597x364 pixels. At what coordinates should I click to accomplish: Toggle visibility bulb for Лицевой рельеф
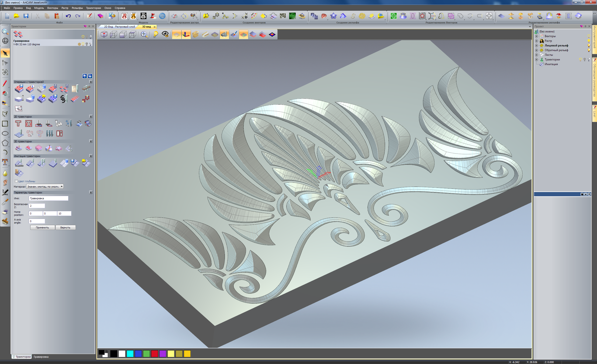(x=589, y=45)
